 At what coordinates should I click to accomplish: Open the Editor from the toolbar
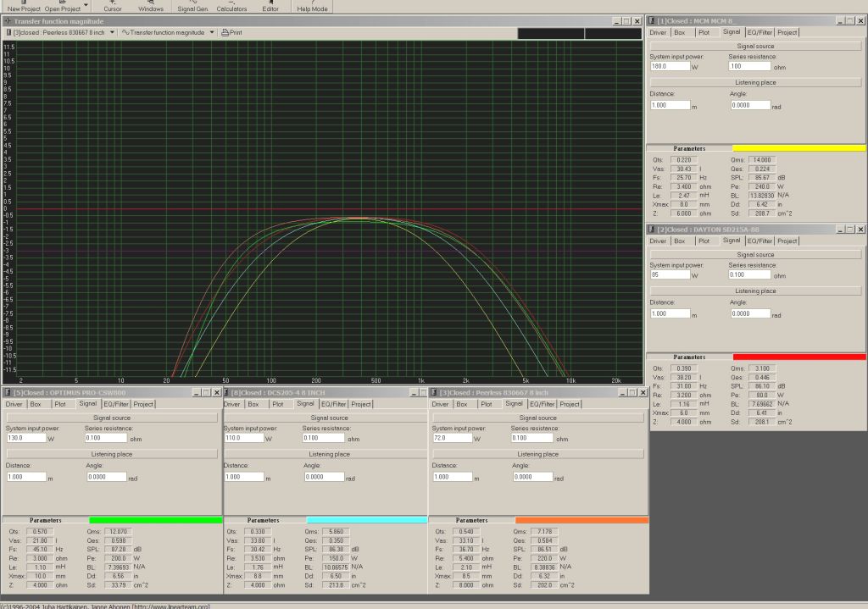coord(270,7)
